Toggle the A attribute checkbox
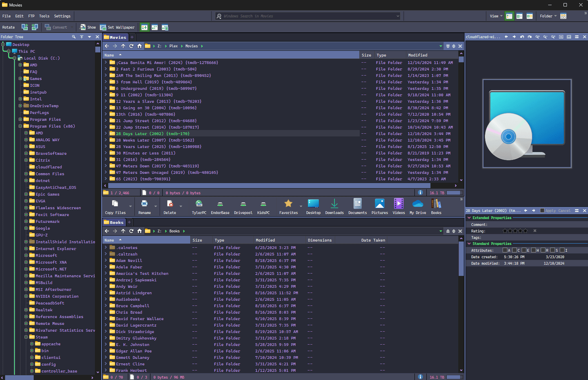This screenshot has height=380, width=588. click(506, 250)
